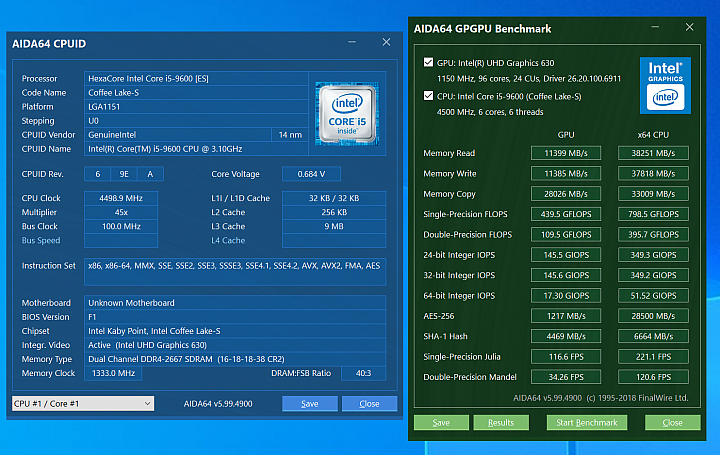720x455 pixels.
Task: Select the GPU Memory Write 11385 MB/s result
Action: pyautogui.click(x=566, y=174)
